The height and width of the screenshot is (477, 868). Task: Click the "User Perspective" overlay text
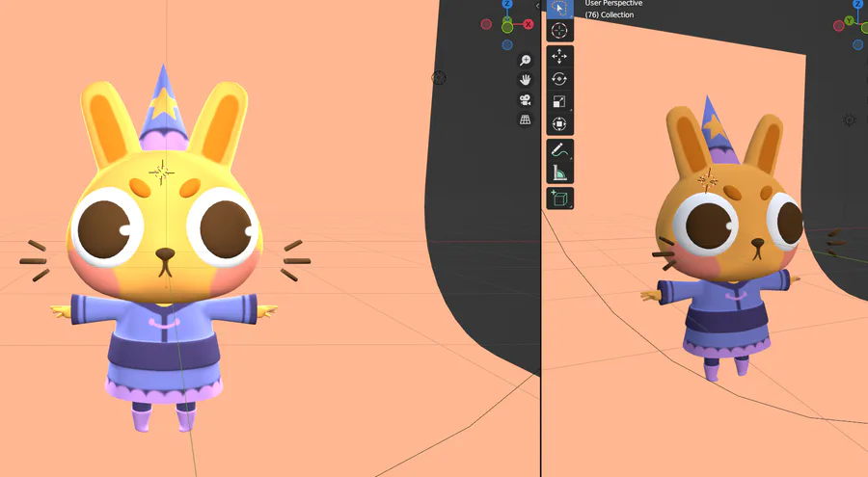coord(613,3)
